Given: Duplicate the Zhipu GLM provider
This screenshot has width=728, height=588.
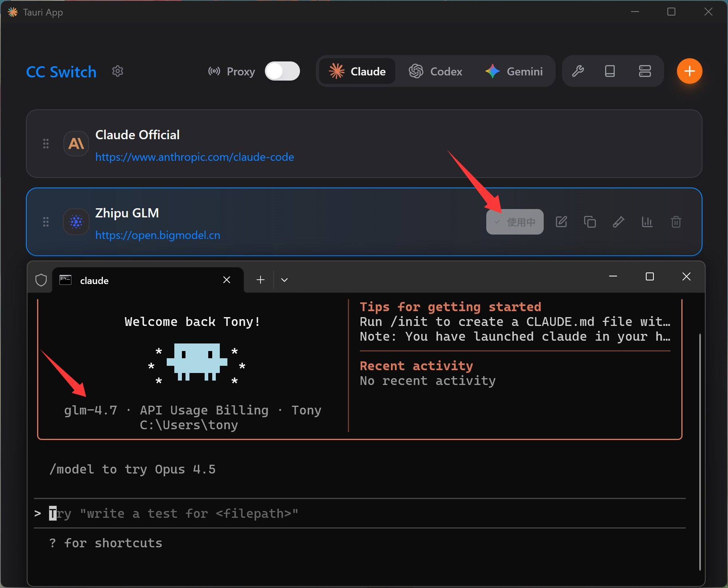Looking at the screenshot, I should [590, 222].
